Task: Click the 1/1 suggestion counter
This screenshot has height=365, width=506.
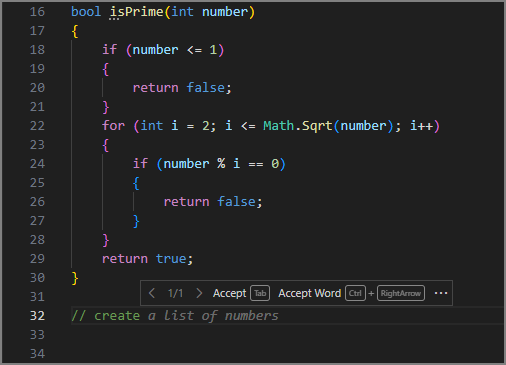Action: click(x=175, y=293)
